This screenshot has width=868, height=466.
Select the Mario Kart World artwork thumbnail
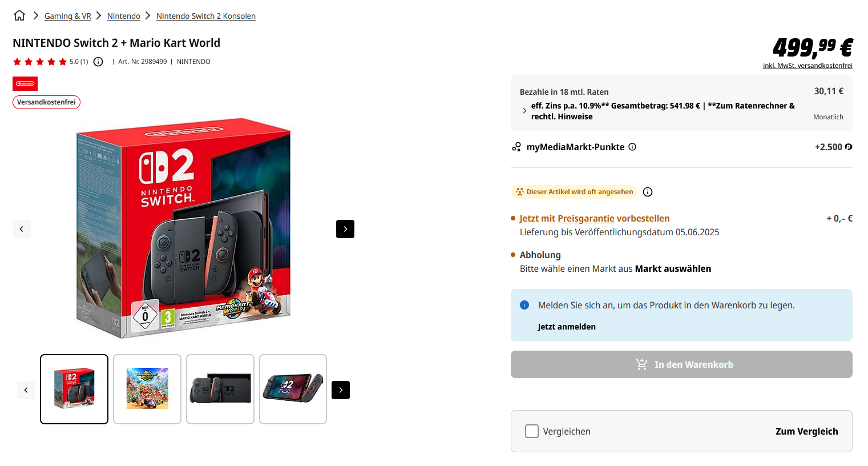(x=147, y=389)
